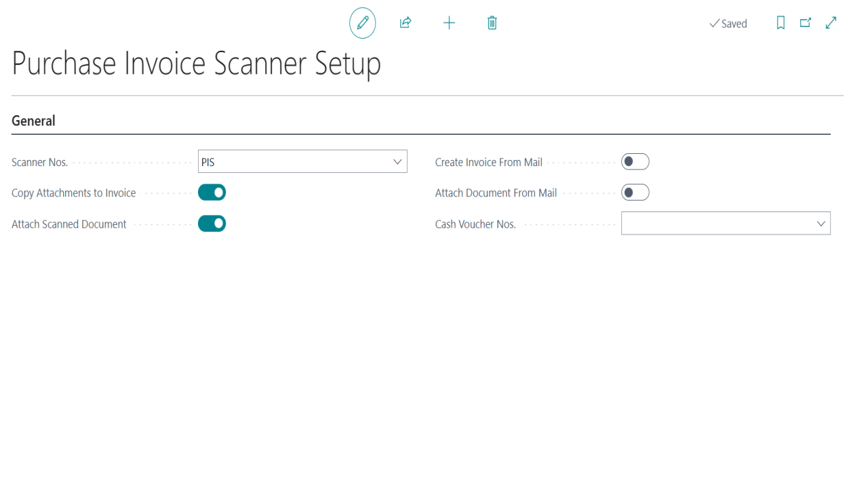The width and height of the screenshot is (868, 488).
Task: Disable Copy Attachments to Invoice toggle
Action: [212, 192]
